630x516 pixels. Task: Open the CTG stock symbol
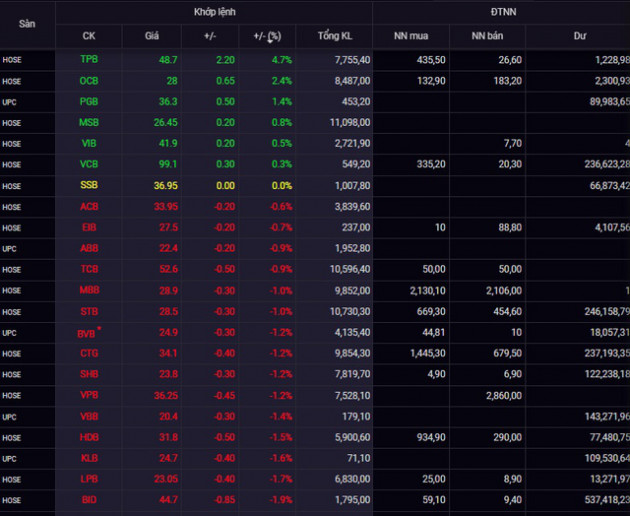(x=89, y=353)
